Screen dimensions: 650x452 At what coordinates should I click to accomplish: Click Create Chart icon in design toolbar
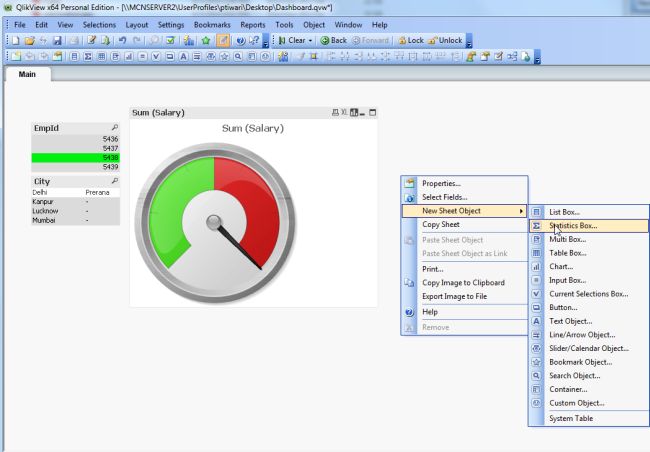[129, 56]
